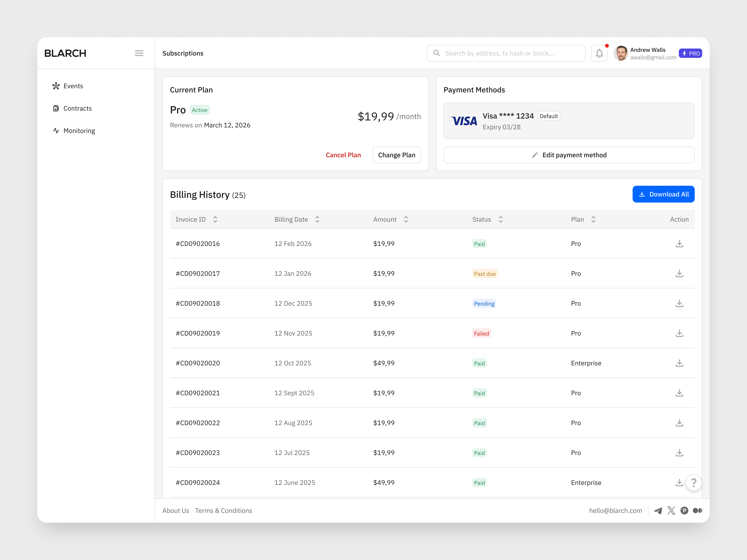Download invoice #CD09020020
Screen dimensions: 747x560
tap(679, 363)
